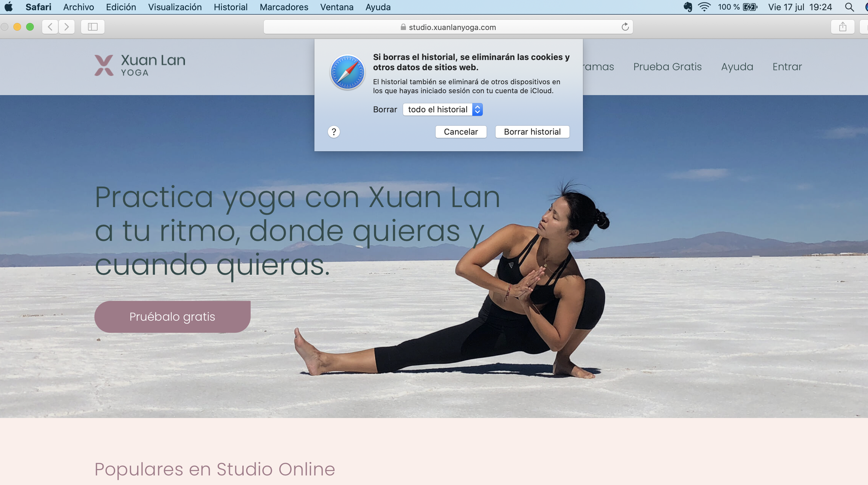868x485 pixels.
Task: Click the Prueba Gratis nav link
Action: pos(667,67)
